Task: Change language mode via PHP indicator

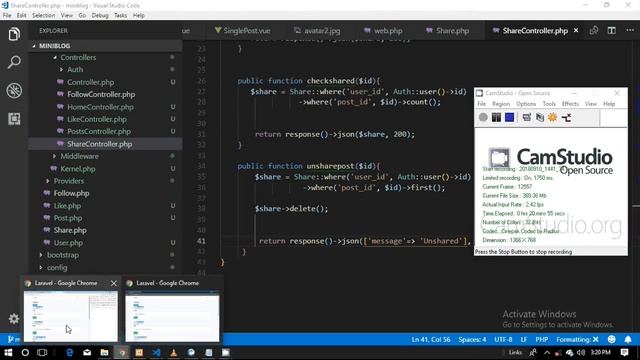Action: 542,340
